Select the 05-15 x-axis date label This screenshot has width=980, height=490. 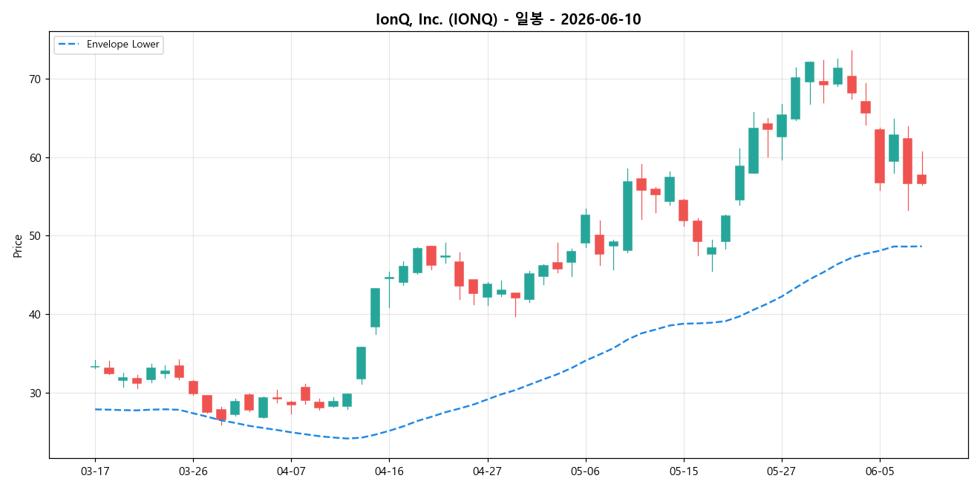(x=683, y=471)
